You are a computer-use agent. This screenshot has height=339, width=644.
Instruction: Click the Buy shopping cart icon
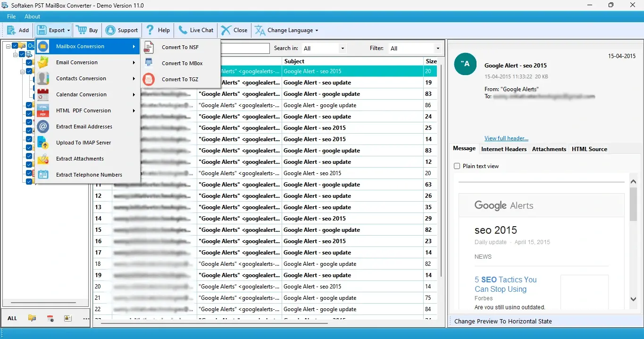(81, 30)
